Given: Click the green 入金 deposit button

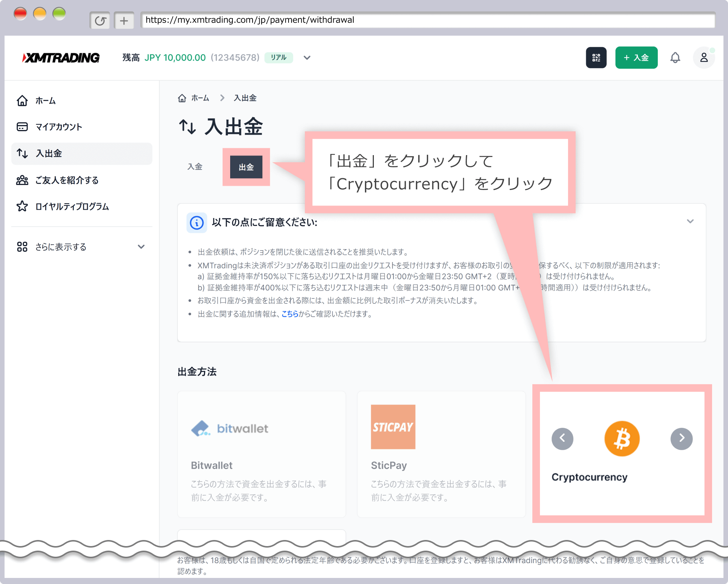Looking at the screenshot, I should 636,58.
